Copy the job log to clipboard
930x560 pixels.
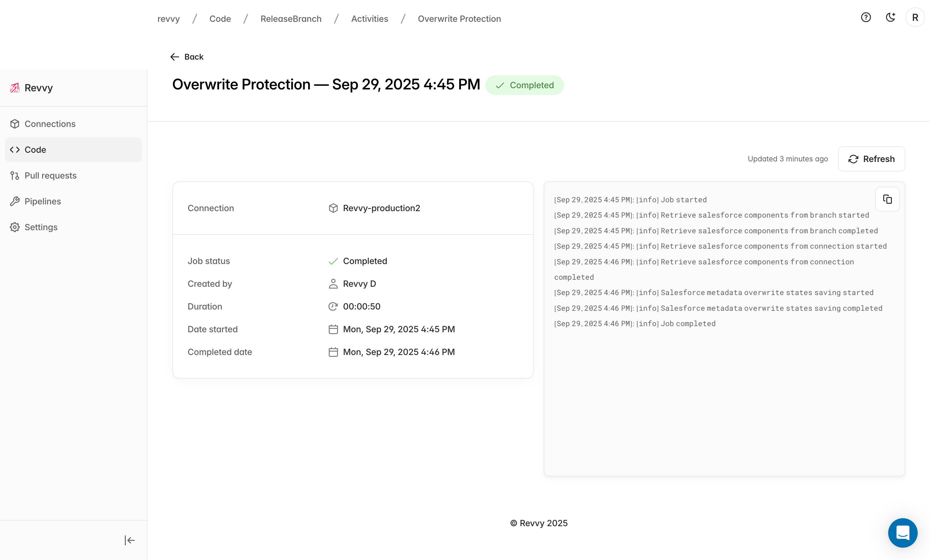(x=887, y=199)
